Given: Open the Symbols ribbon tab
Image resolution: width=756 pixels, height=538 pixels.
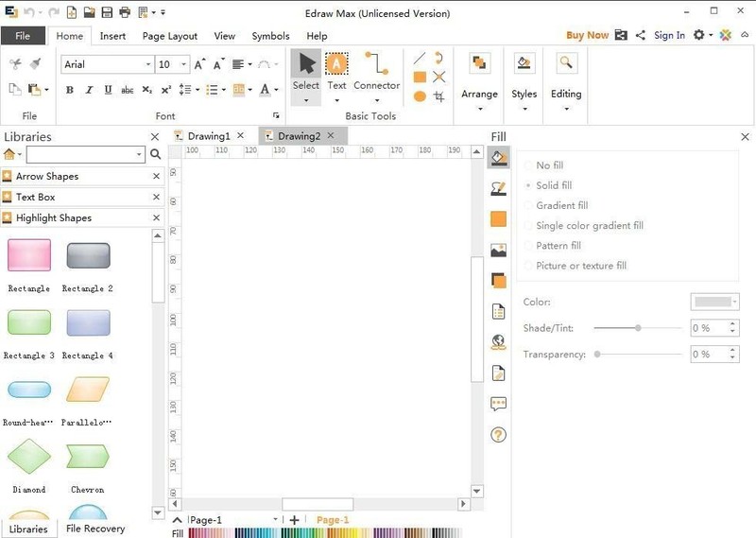Looking at the screenshot, I should click(x=270, y=36).
